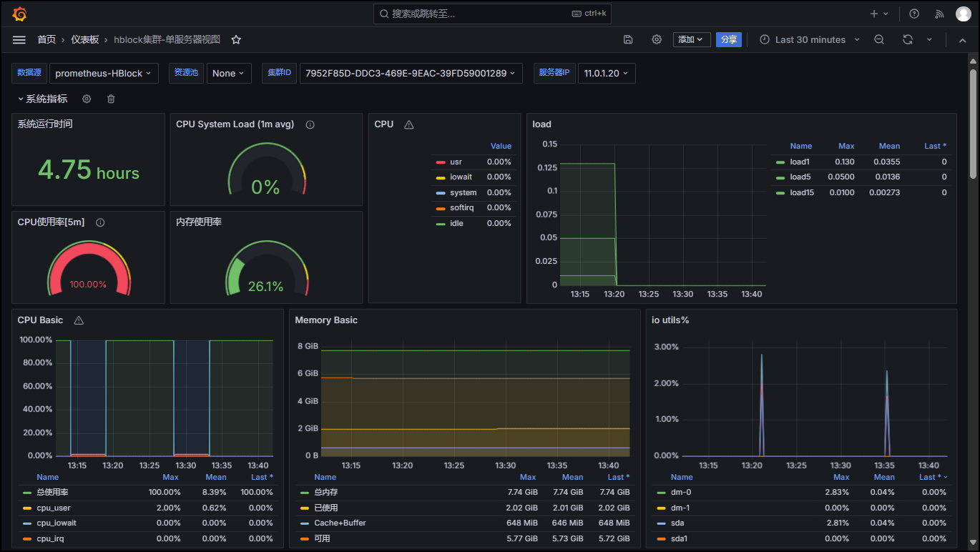Click the 系统运行时间 panel title
The image size is (980, 552).
(45, 124)
